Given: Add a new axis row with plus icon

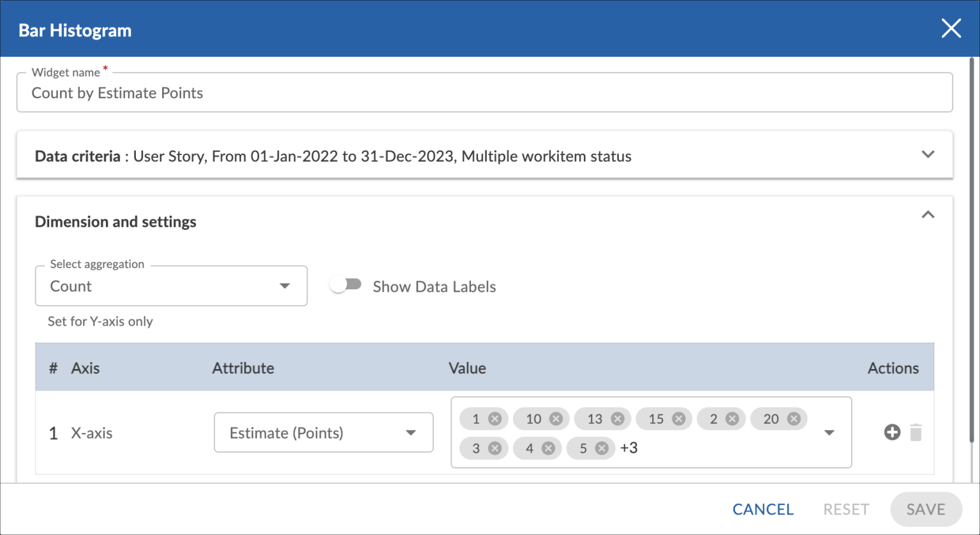Looking at the screenshot, I should [x=892, y=432].
